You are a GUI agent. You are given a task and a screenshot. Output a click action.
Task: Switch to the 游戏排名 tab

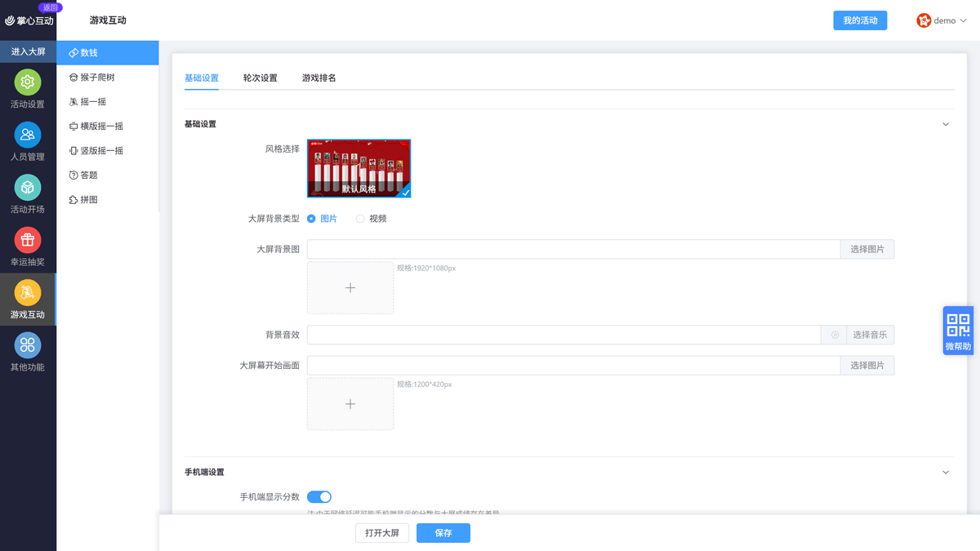point(319,78)
